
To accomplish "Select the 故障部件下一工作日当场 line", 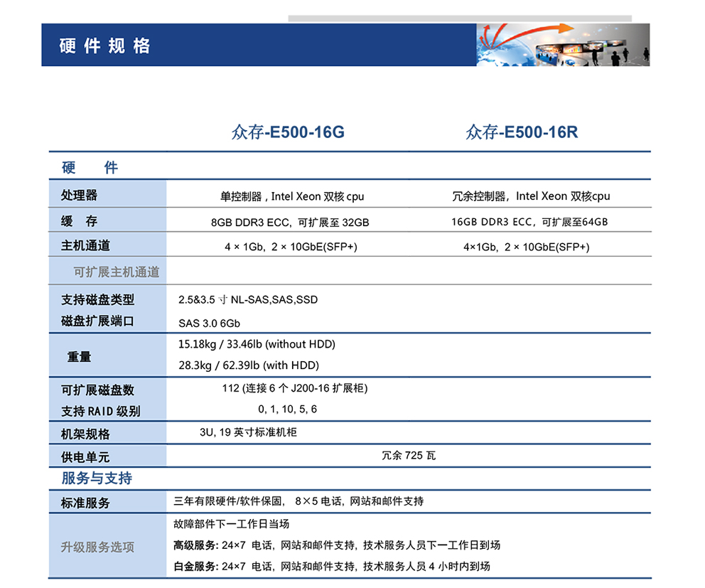I will pos(231,524).
